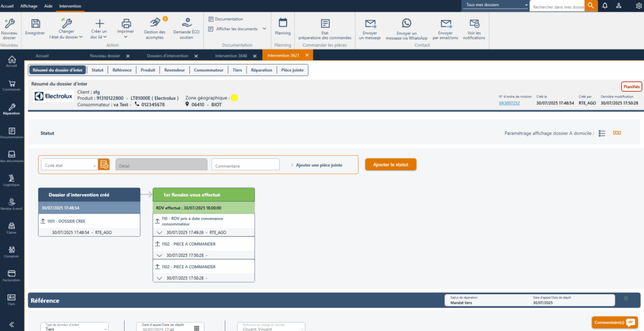This screenshot has height=331, width=644.
Task: Open Voir les notifications
Action: pyautogui.click(x=474, y=24)
